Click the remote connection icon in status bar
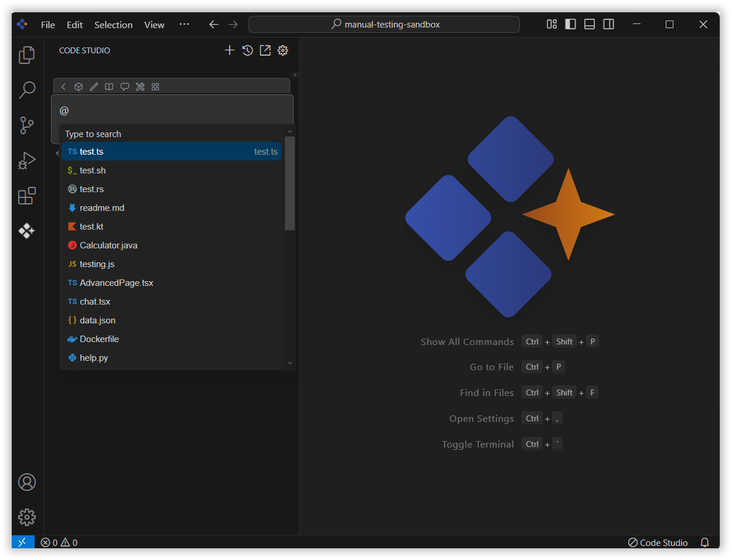 coord(23,542)
